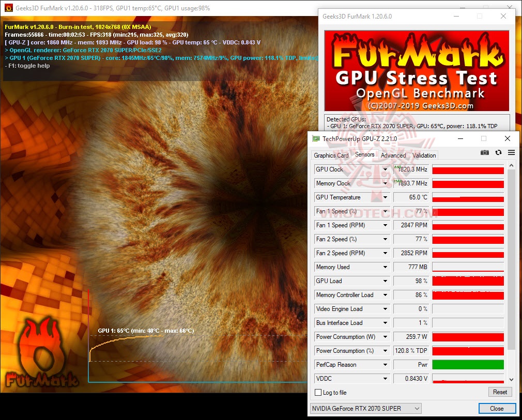Open the GPU Temperature sensor dropdown
522x420 pixels.
[x=385, y=197]
